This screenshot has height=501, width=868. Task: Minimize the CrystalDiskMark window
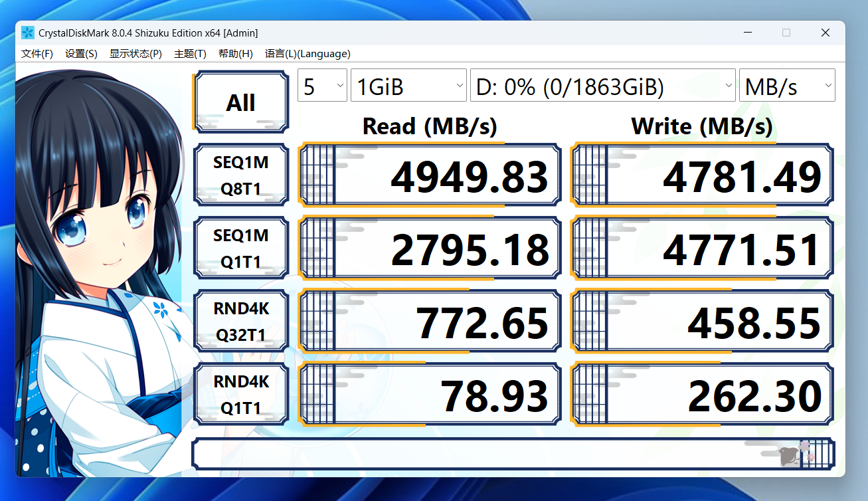(x=748, y=33)
